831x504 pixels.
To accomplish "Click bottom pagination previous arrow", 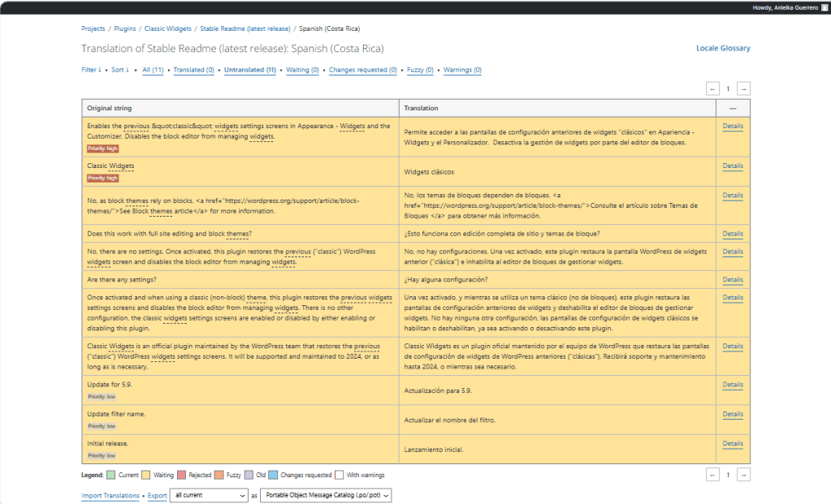I will click(712, 475).
